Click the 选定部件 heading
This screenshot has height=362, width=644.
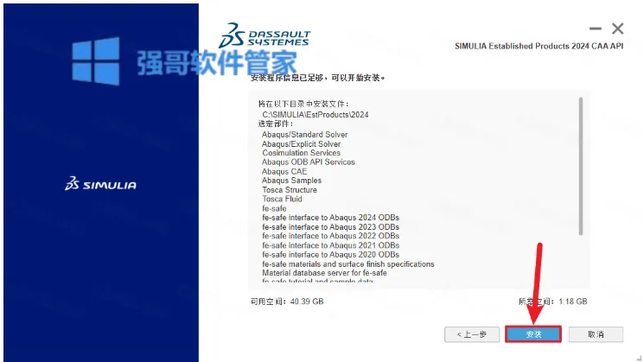click(x=276, y=124)
